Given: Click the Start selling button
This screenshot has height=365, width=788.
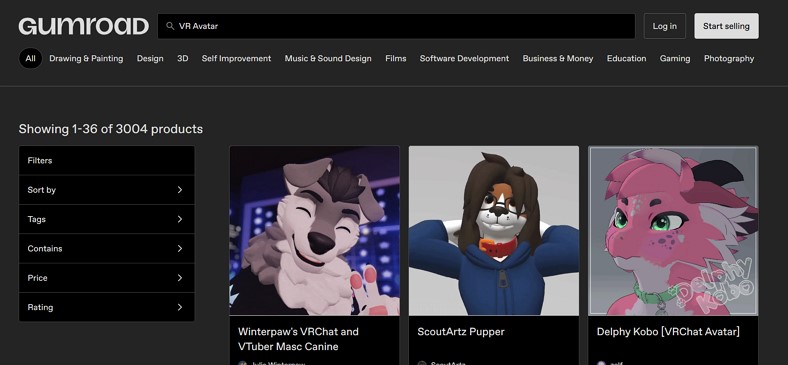Looking at the screenshot, I should (726, 26).
